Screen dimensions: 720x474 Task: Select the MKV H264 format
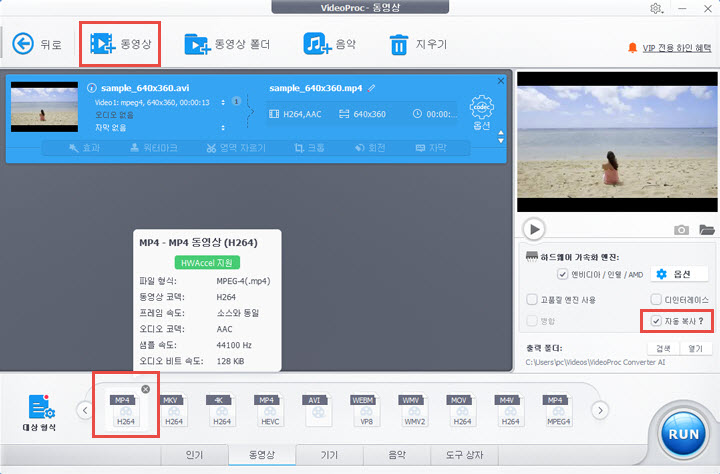174,410
